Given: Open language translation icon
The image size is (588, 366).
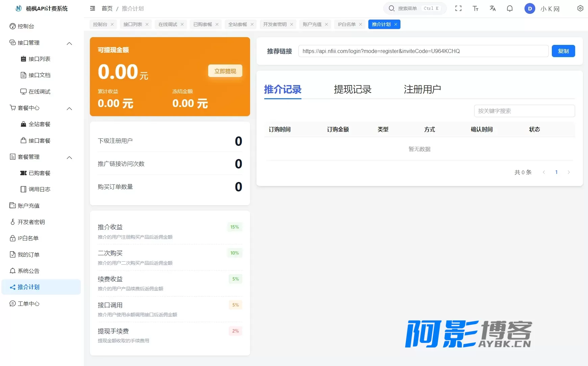Looking at the screenshot, I should click(x=493, y=8).
